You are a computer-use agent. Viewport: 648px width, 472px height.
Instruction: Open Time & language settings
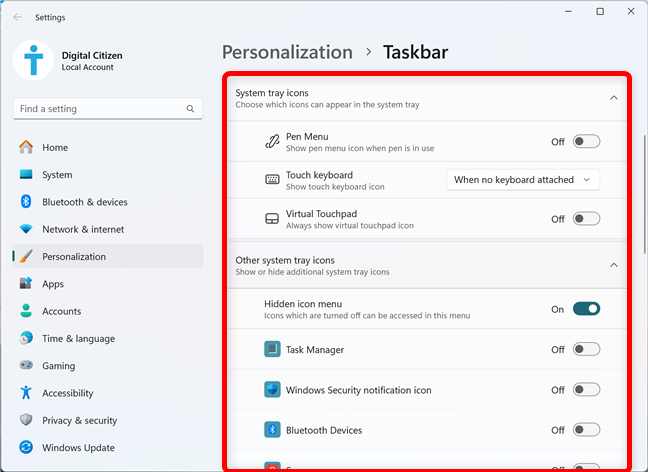coord(107,338)
